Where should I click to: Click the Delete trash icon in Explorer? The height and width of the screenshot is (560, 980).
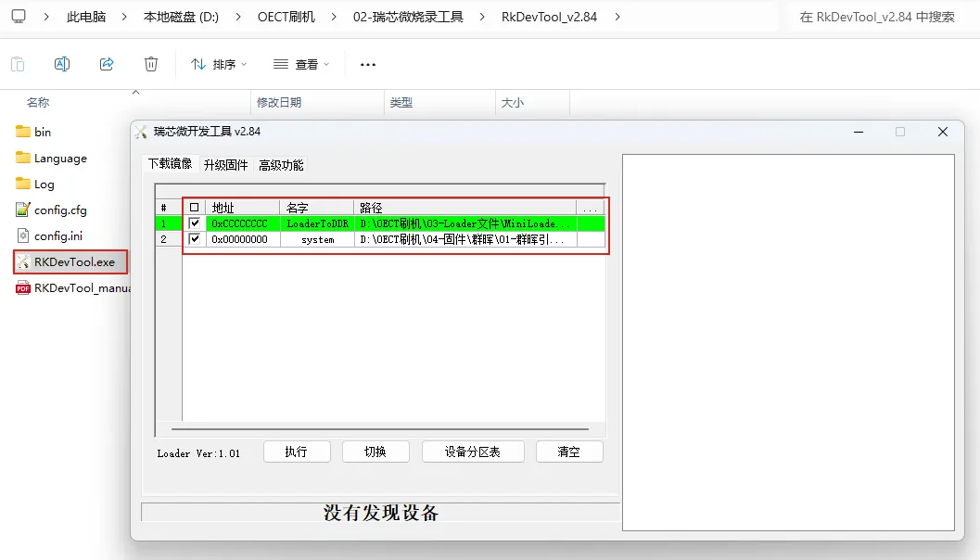point(151,64)
